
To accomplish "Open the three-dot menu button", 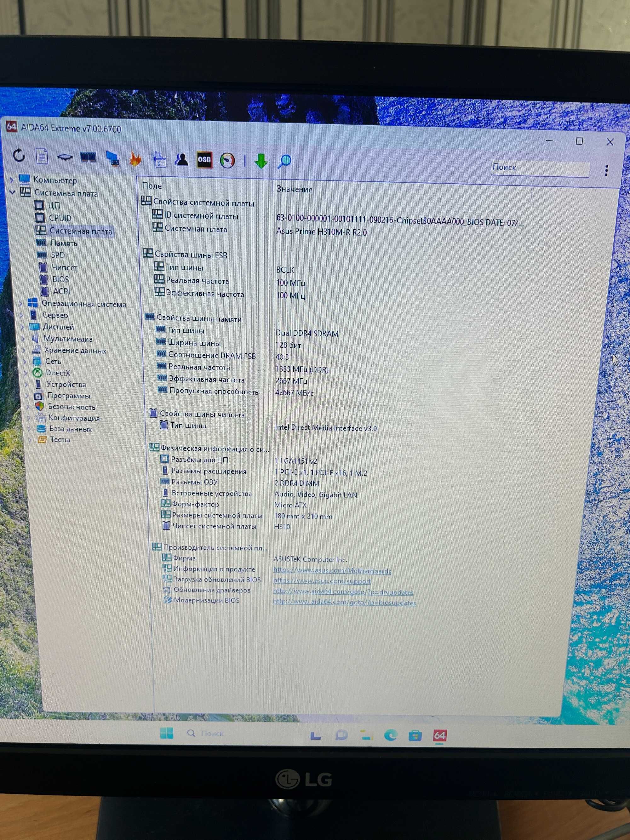I will tap(606, 170).
